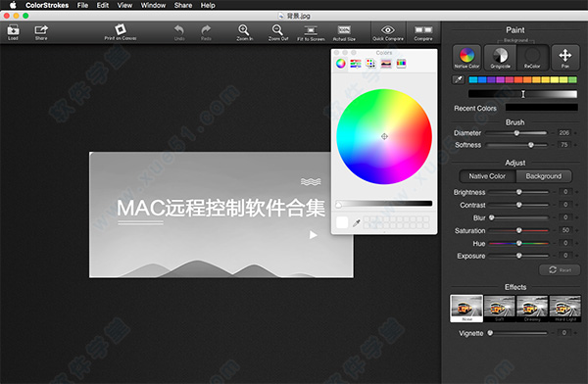Screen dimensions: 588x384
Task: Click the Softness value field 75
Action: pyautogui.click(x=564, y=145)
